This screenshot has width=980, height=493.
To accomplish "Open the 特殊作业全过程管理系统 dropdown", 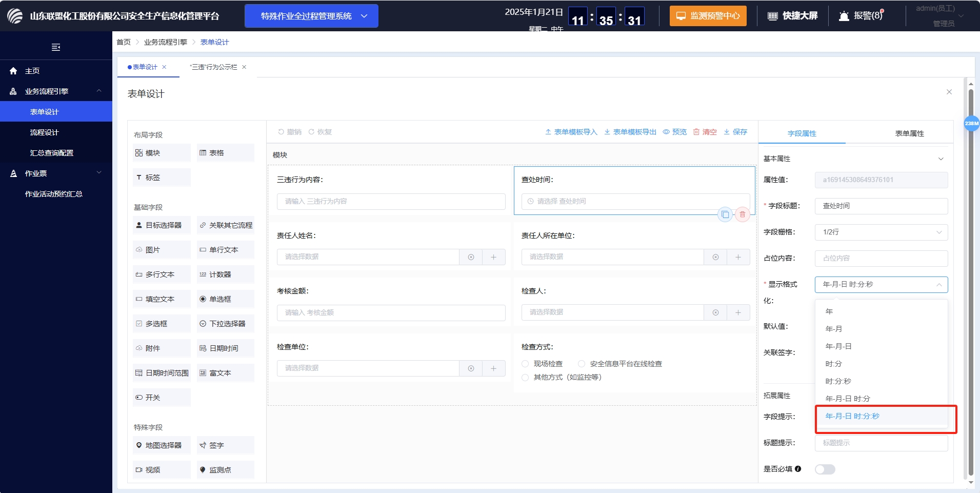I will tap(311, 16).
